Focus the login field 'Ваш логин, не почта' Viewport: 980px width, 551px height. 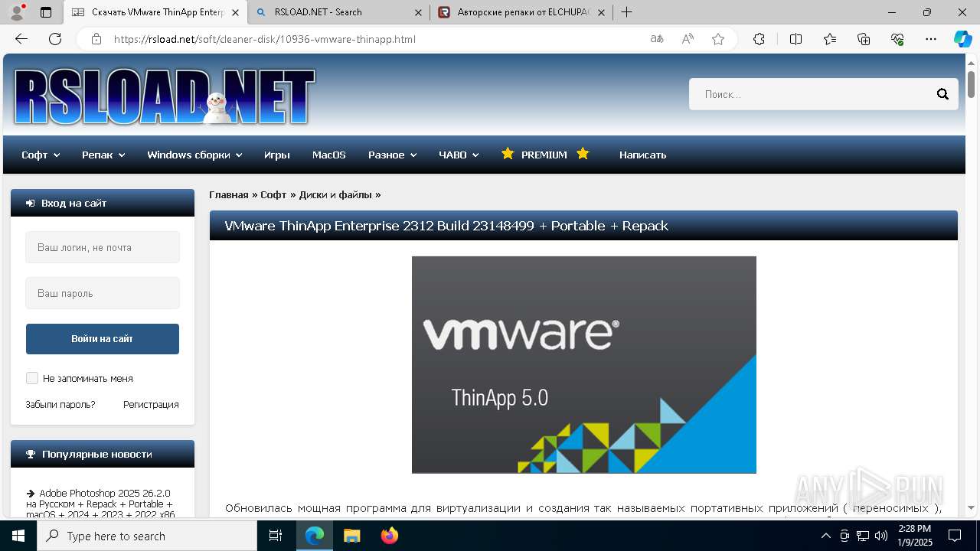point(103,247)
